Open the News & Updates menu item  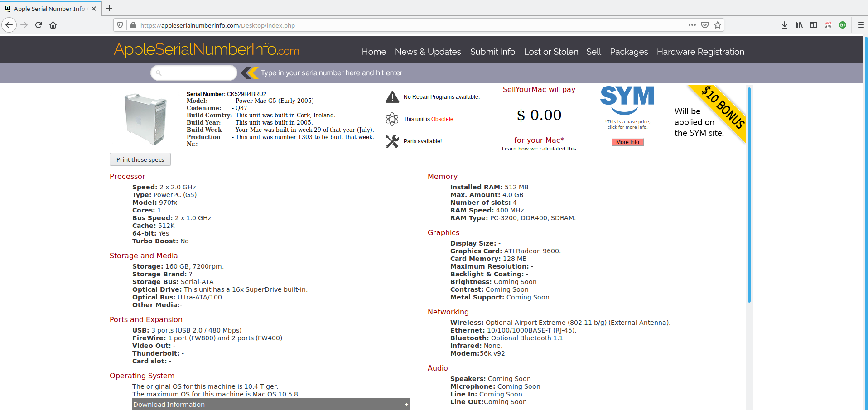428,52
